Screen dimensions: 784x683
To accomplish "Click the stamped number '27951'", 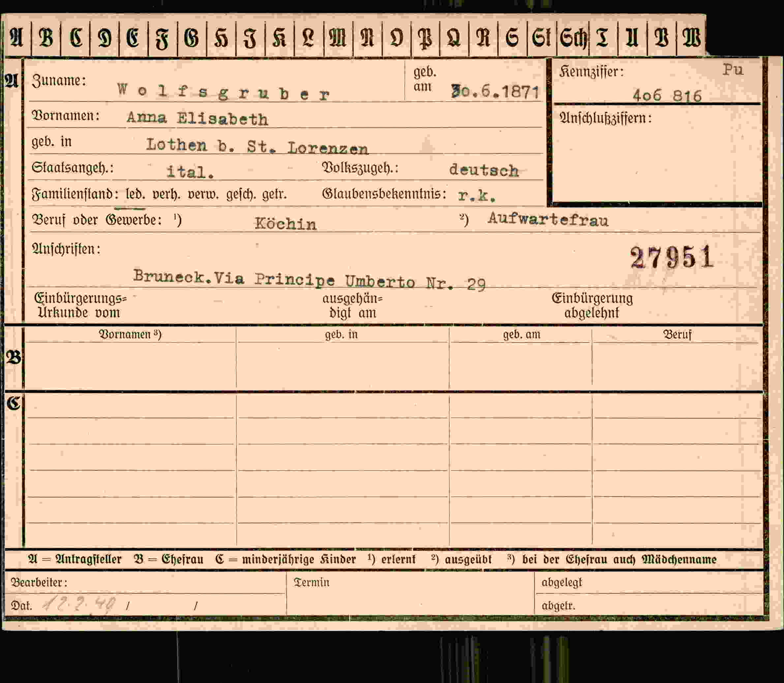I will pos(672,257).
